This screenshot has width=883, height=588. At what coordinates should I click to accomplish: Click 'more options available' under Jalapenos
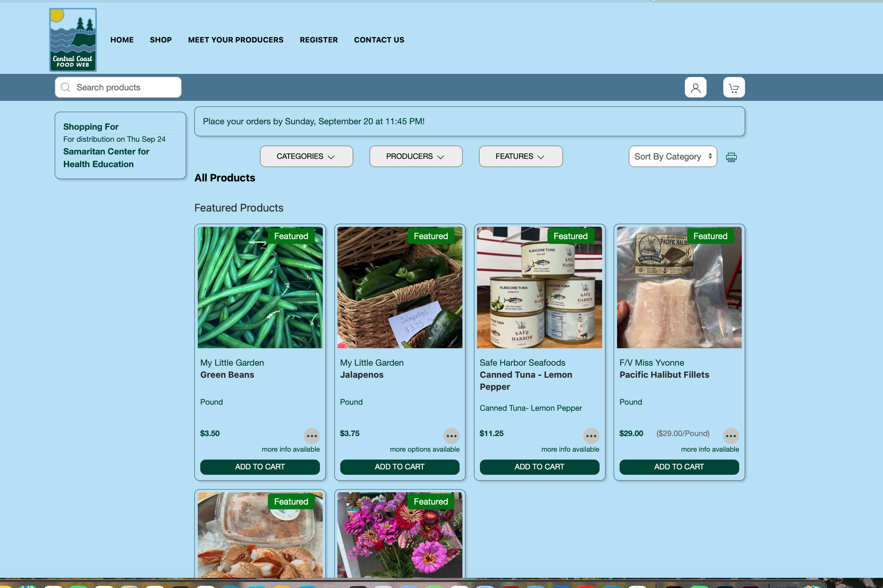point(425,449)
